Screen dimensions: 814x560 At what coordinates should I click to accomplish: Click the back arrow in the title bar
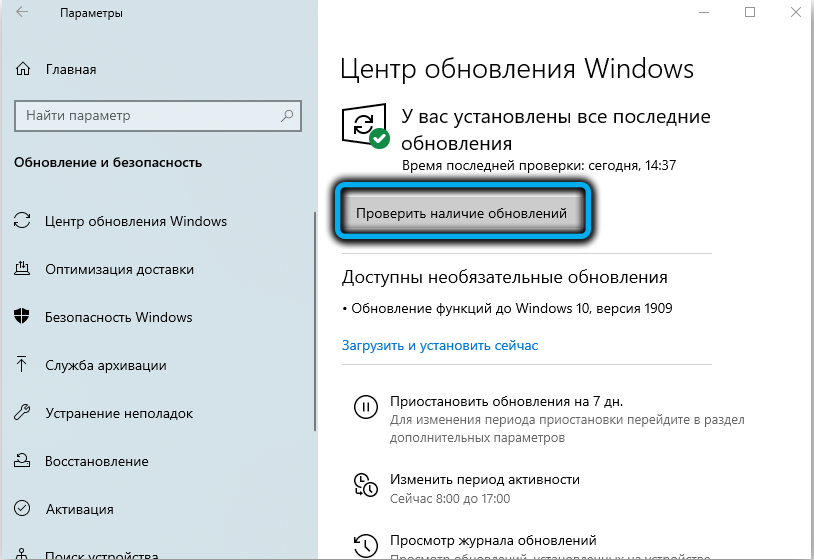22,14
